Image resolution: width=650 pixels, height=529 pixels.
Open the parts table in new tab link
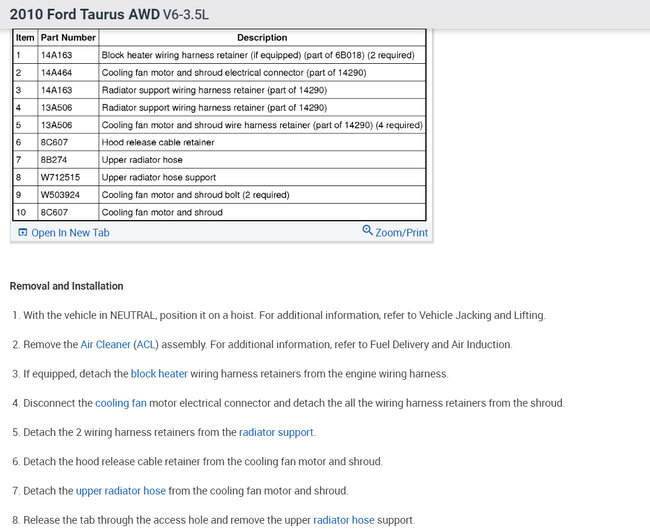pos(70,233)
